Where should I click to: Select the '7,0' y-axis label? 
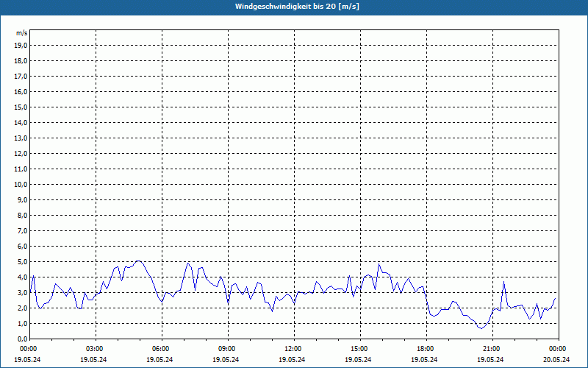tap(23, 230)
